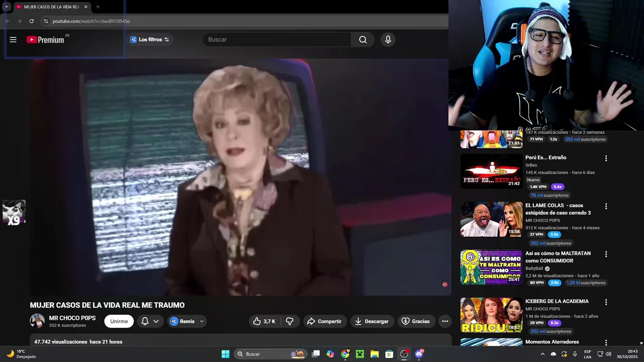The image size is (644, 362).
Task: Open Perú Es... Extraño thumbnail
Action: [492, 171]
